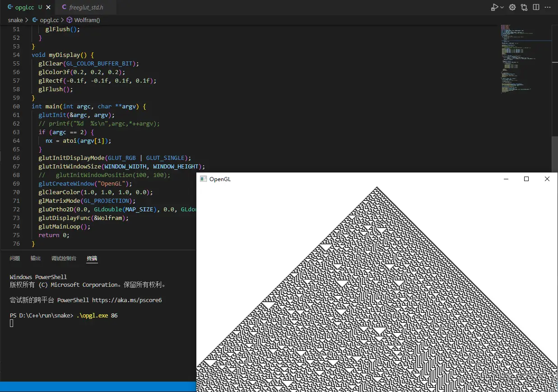Screen dimensions: 558x392
Task: Click 'glMatrixMode(GL_PROJECTION);' line
Action: pyautogui.click(x=87, y=201)
